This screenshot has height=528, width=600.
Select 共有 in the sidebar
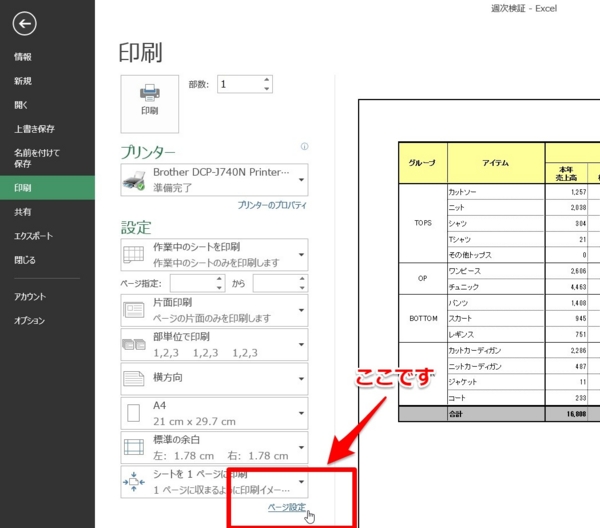tap(47, 212)
